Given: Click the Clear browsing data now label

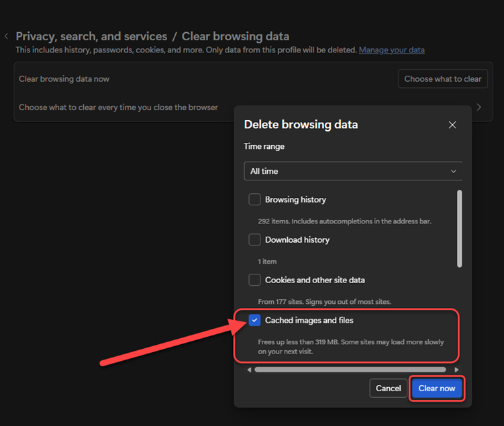Looking at the screenshot, I should point(64,78).
